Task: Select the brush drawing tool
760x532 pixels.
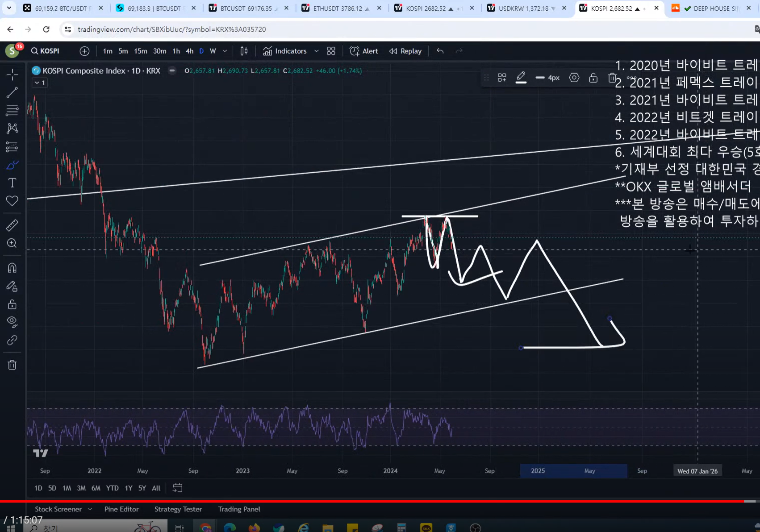Action: click(12, 165)
